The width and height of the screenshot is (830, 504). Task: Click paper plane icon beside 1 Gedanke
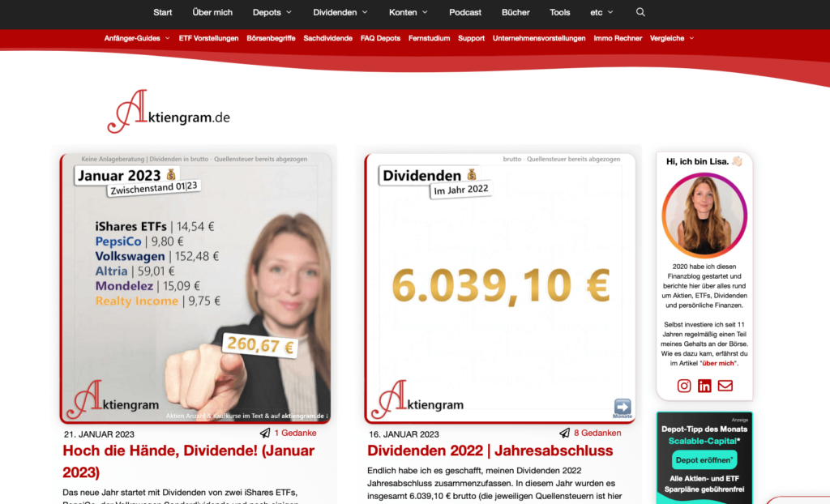point(265,433)
